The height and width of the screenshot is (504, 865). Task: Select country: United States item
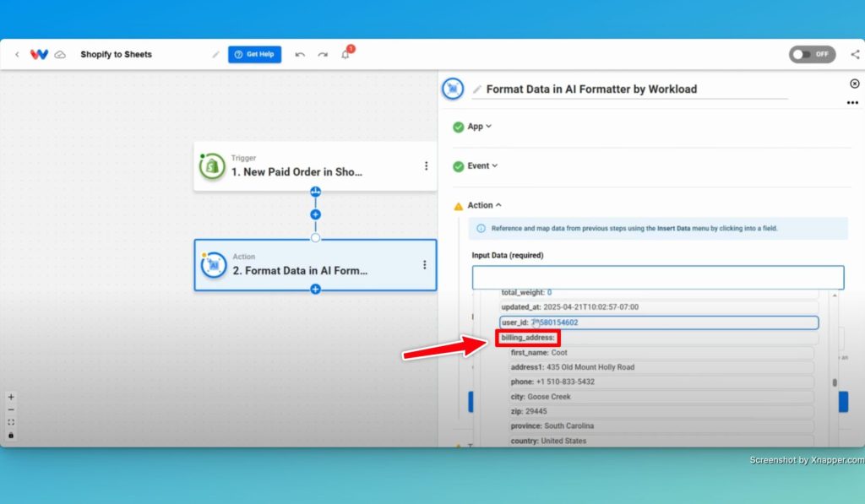pos(661,441)
